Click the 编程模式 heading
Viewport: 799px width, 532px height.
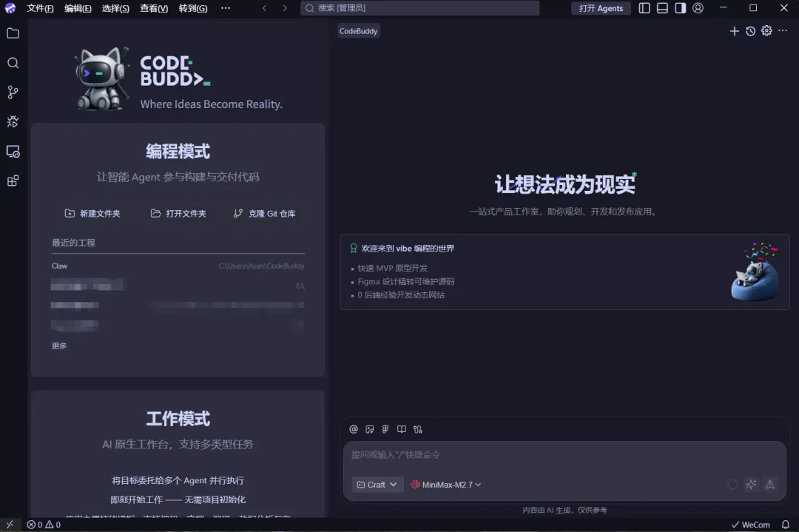tap(178, 152)
